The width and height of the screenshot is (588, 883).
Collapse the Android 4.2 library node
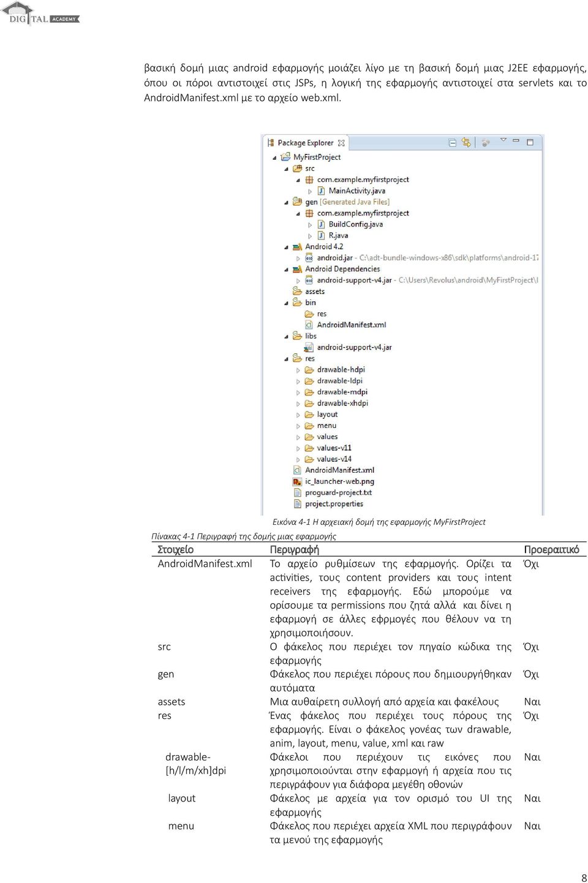pyautogui.click(x=286, y=247)
